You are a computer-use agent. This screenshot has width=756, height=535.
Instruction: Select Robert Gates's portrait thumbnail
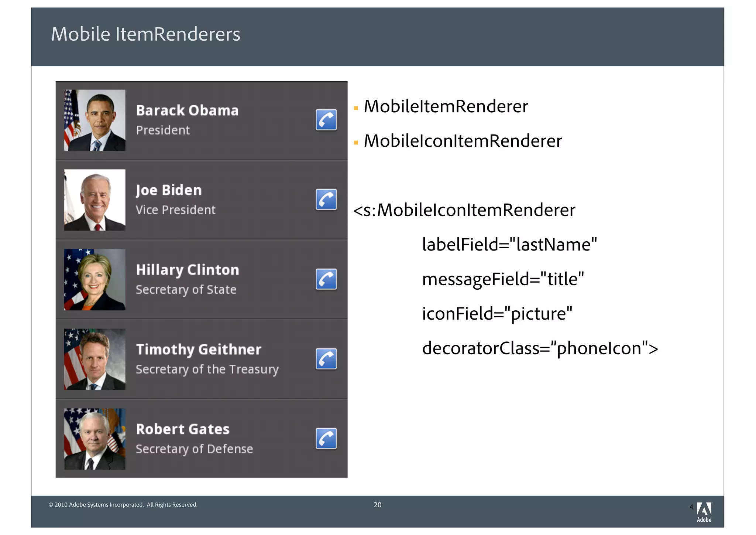pyautogui.click(x=95, y=439)
